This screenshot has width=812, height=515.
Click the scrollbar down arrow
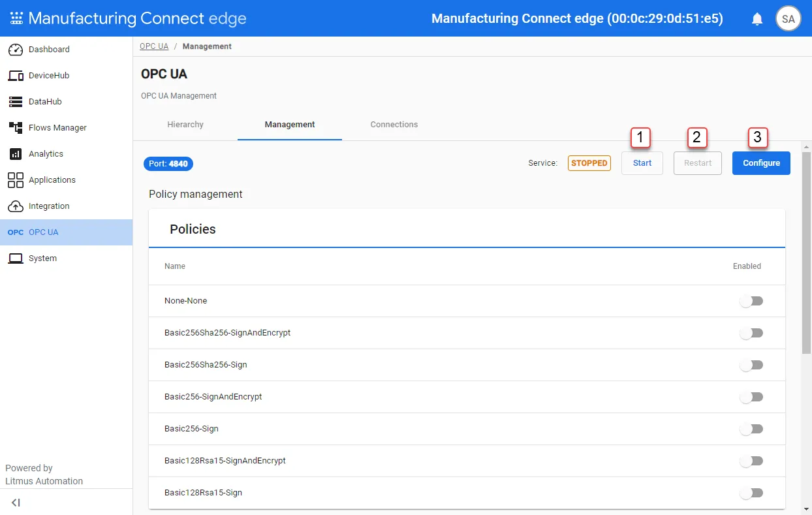point(806,508)
